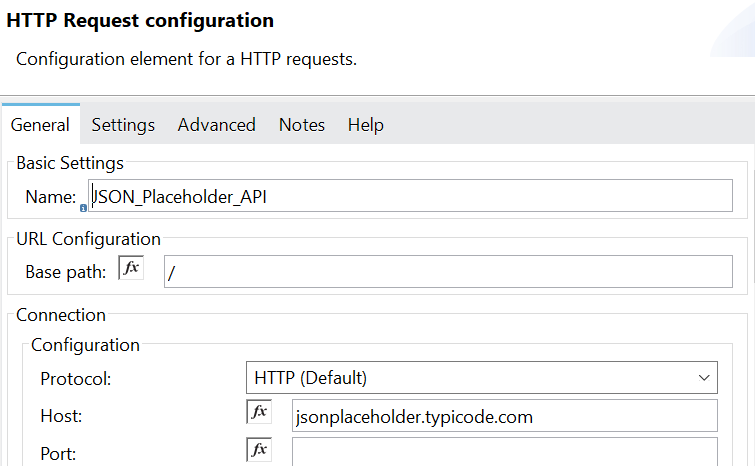Click the Base path input field
Image resolution: width=755 pixels, height=466 pixels.
448,272
